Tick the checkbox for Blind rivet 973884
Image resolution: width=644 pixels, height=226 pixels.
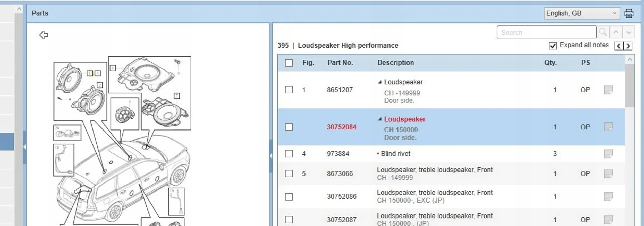[289, 154]
